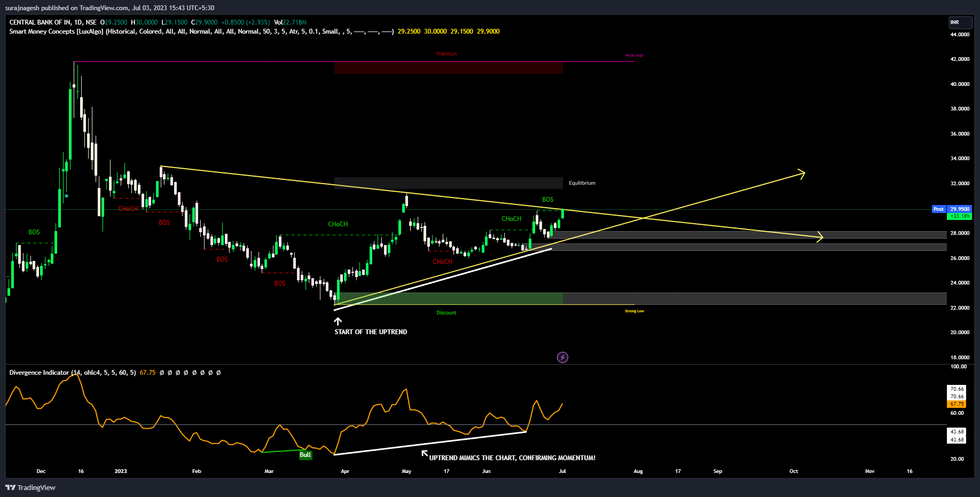Click the green +33.18% change label
Screen dimensions: 980x497
[959, 216]
